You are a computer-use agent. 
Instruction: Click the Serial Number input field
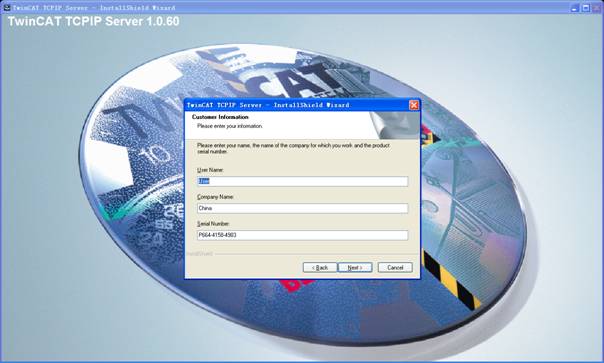302,235
